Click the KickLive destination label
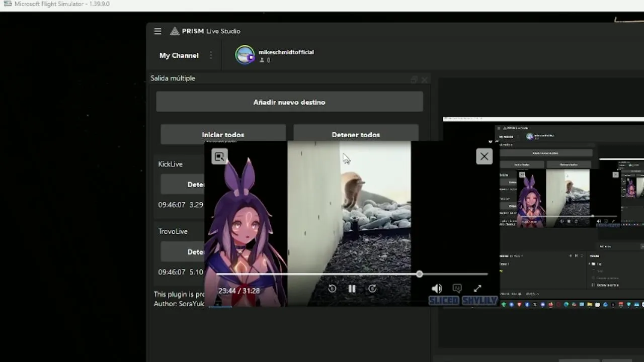The width and height of the screenshot is (644, 362). coord(171,164)
